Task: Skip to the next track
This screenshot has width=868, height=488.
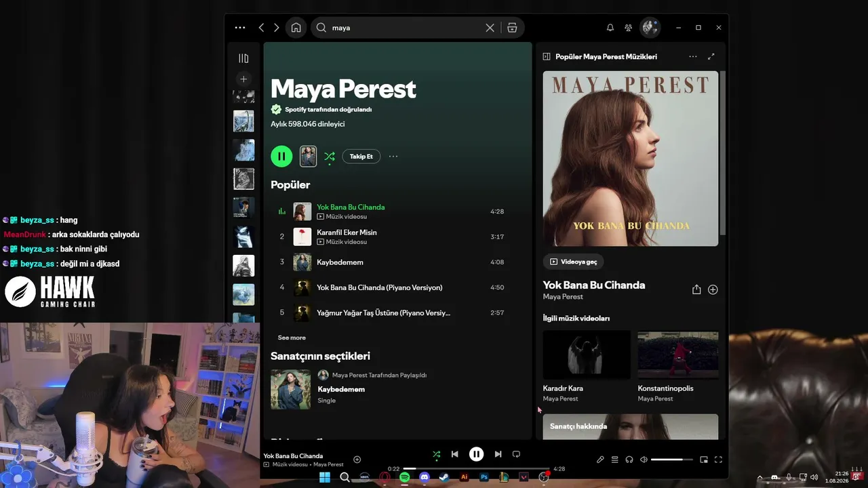Action: 498,454
